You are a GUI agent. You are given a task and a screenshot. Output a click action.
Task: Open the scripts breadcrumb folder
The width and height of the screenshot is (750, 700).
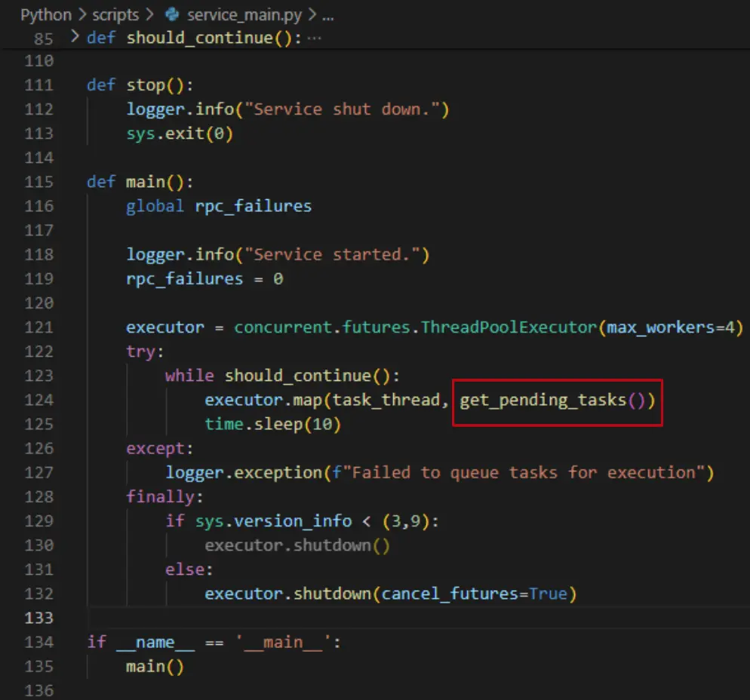pyautogui.click(x=115, y=14)
